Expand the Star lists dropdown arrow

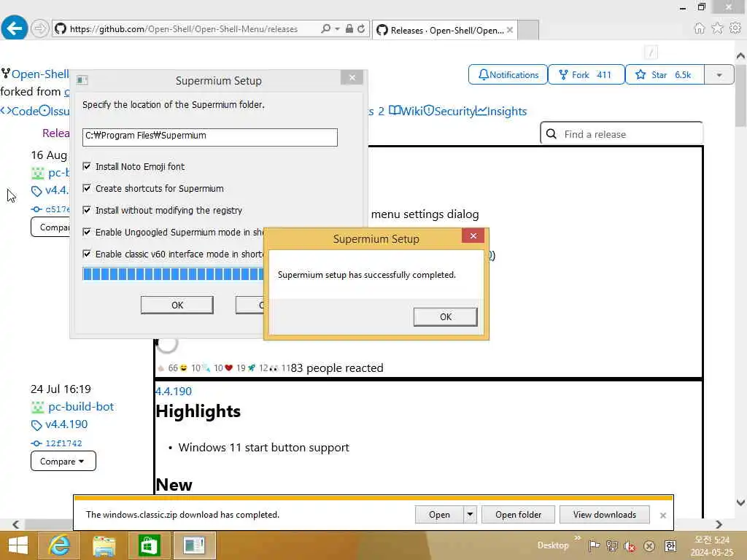click(x=719, y=75)
